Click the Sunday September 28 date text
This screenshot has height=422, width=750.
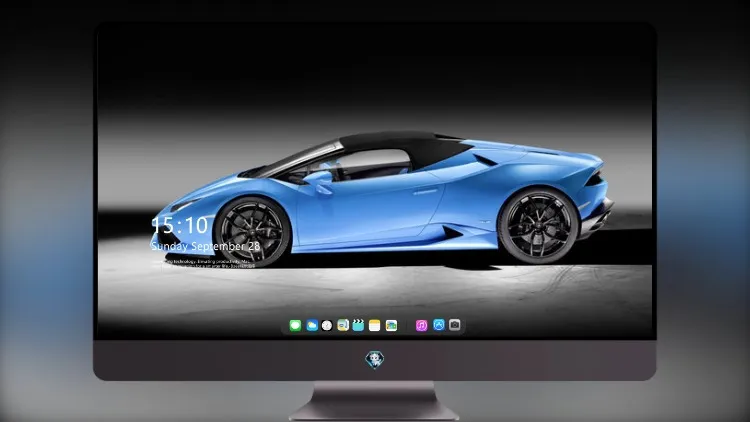tap(206, 246)
